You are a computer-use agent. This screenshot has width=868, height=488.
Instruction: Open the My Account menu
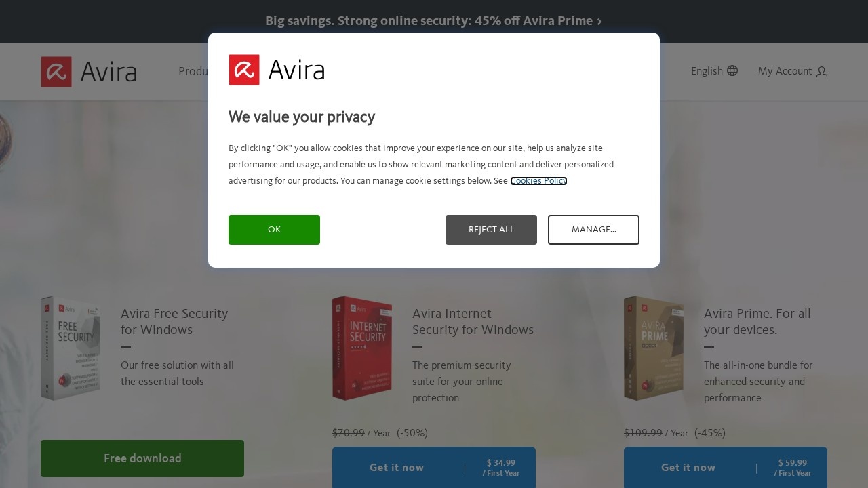(793, 71)
